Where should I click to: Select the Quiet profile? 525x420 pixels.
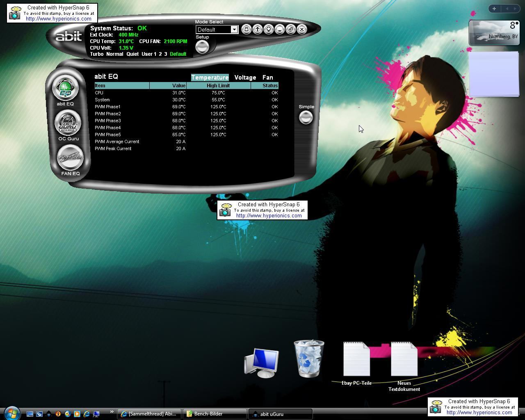tap(132, 54)
